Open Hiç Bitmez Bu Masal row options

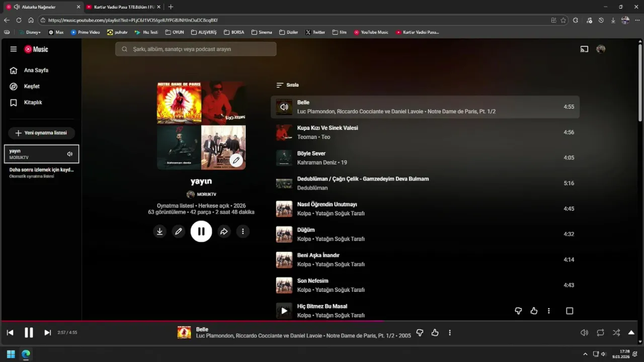(549, 311)
